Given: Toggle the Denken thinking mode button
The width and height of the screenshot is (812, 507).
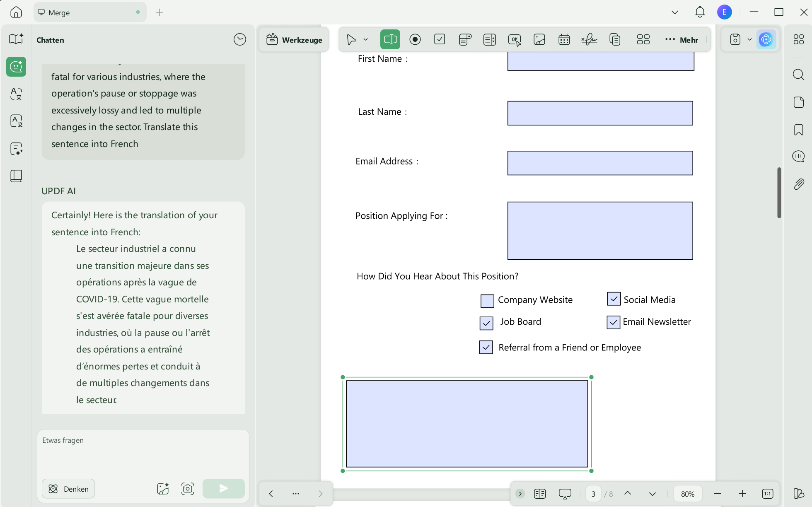Looking at the screenshot, I should pos(68,489).
